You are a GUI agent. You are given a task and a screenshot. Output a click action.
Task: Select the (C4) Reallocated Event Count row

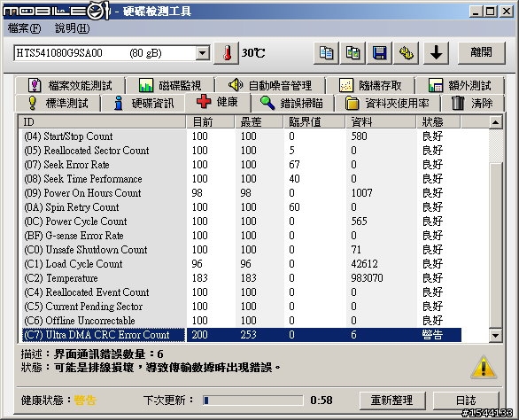click(x=241, y=292)
